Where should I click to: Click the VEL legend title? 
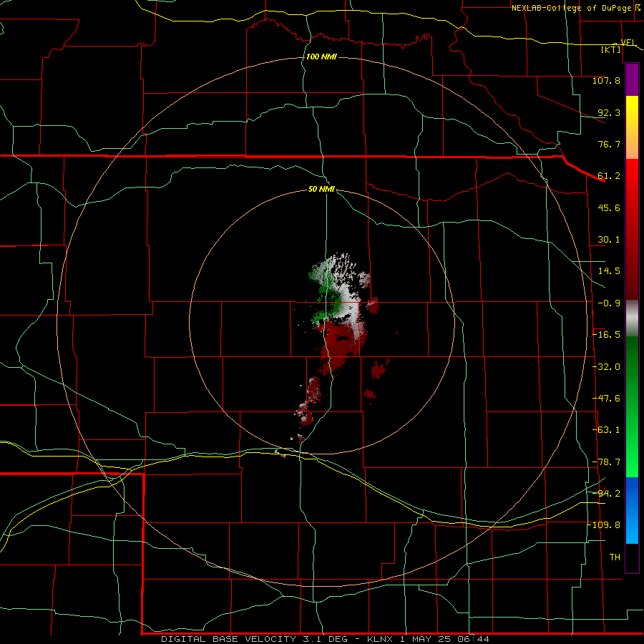tap(628, 42)
